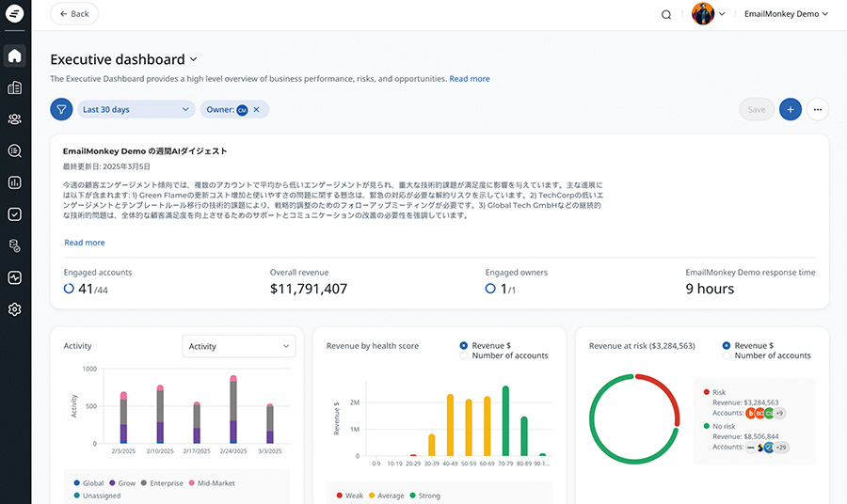Click the user avatar picture
Viewport: 847px width, 504px height.
click(703, 13)
